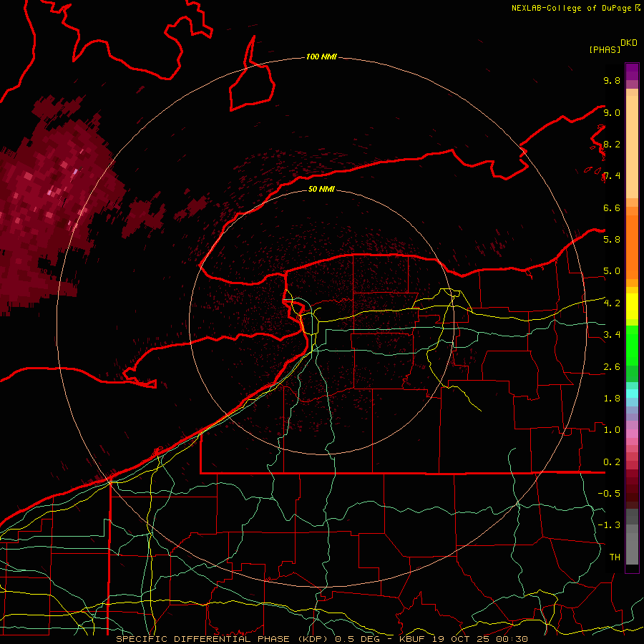
Task: Select the 0.2 legend value
Action: tap(612, 462)
